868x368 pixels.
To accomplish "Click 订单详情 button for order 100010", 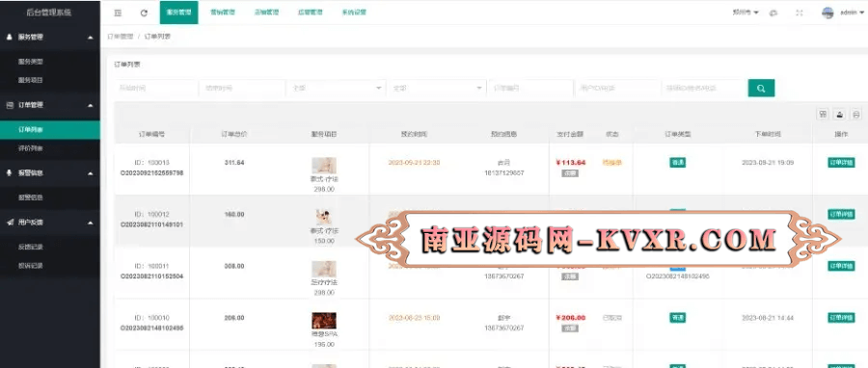I will click(841, 318).
